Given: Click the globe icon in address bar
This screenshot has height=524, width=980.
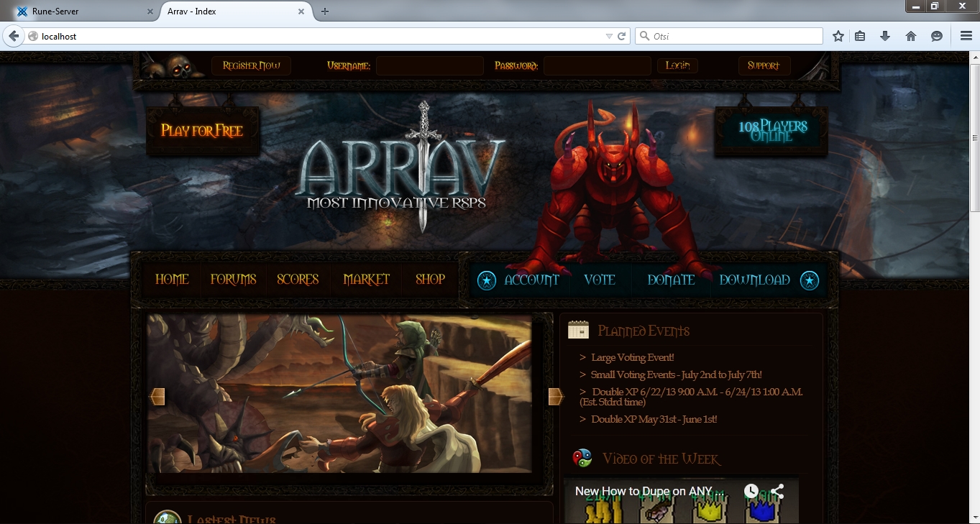Looking at the screenshot, I should click(x=33, y=36).
